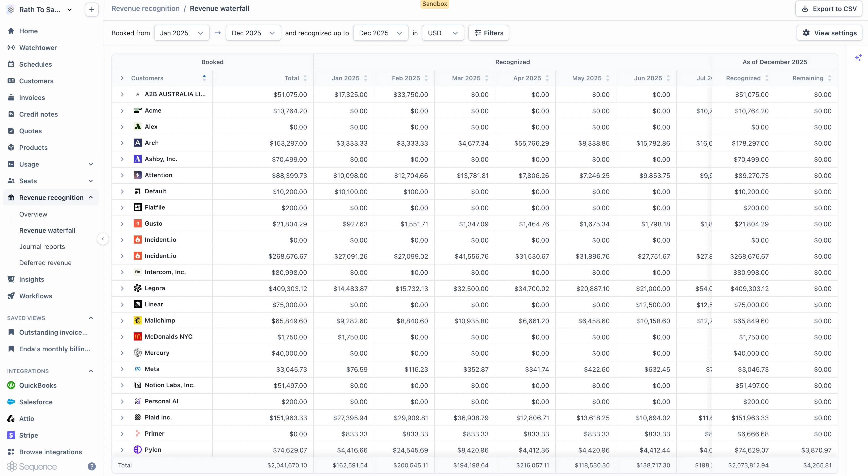This screenshot has width=868, height=476.
Task: Open USD currency dropdown
Action: (443, 33)
